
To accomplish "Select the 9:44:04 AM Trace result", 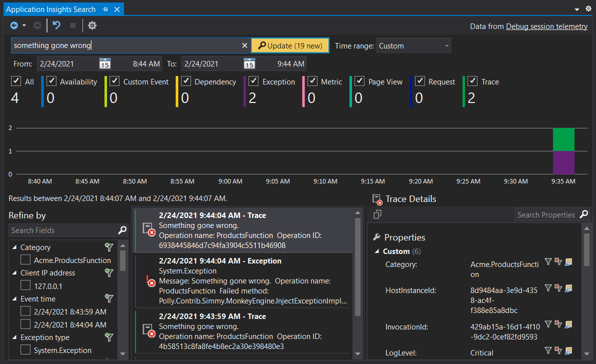I will (243, 230).
